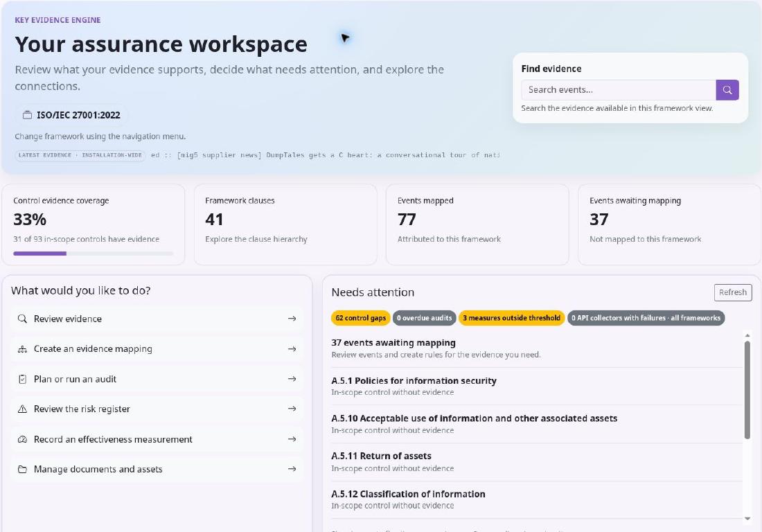Click the purple search magnifier button
Image resolution: width=762 pixels, height=532 pixels.
(x=727, y=90)
